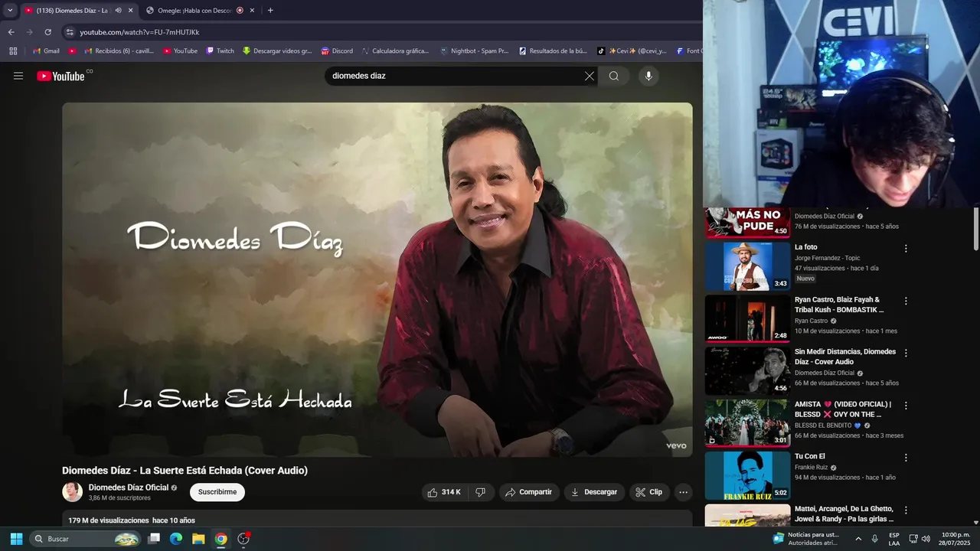Create a Clip of the video
The height and width of the screenshot is (551, 980).
[649, 492]
